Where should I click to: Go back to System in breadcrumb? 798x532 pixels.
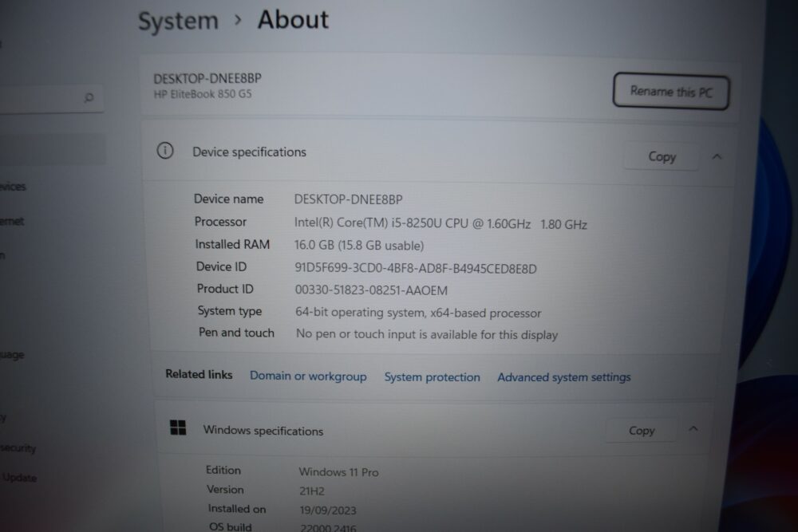click(178, 22)
